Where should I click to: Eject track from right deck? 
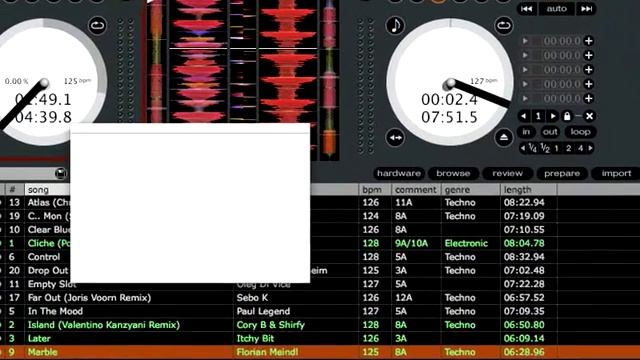(504, 138)
